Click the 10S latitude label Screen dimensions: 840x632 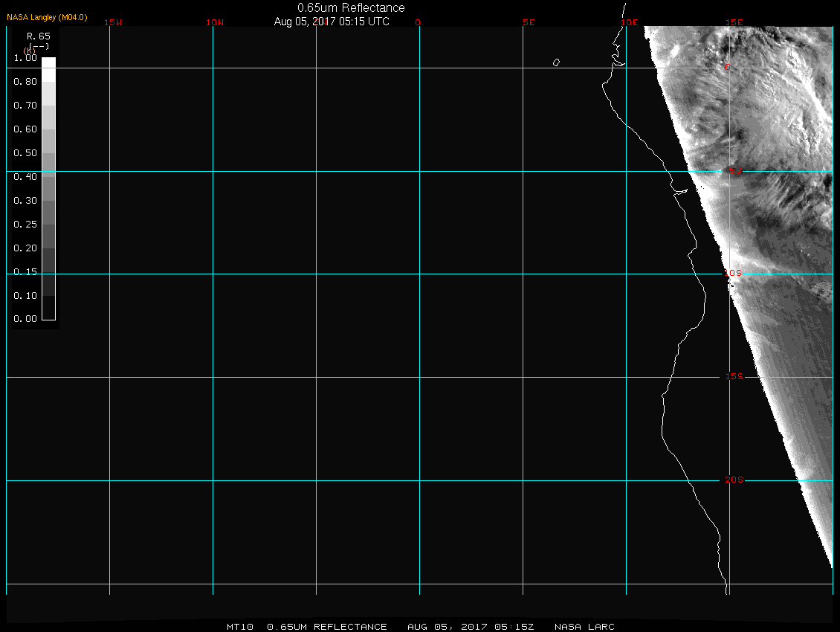tap(733, 274)
